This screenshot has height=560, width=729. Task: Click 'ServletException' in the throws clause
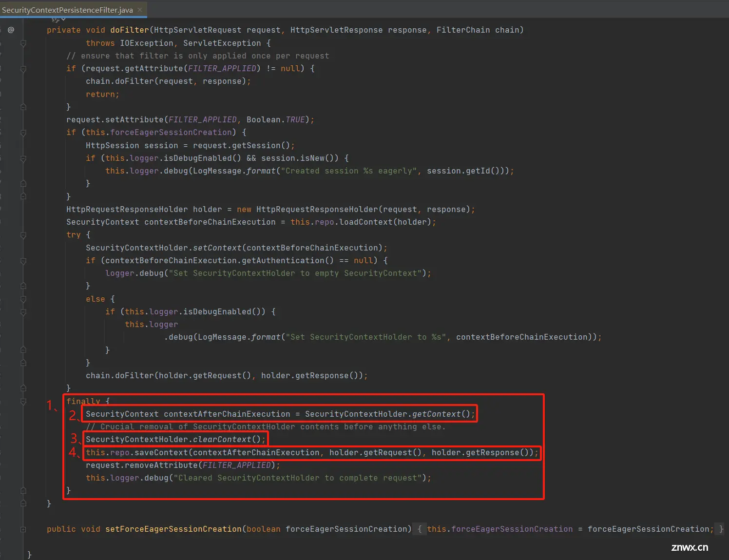222,43
